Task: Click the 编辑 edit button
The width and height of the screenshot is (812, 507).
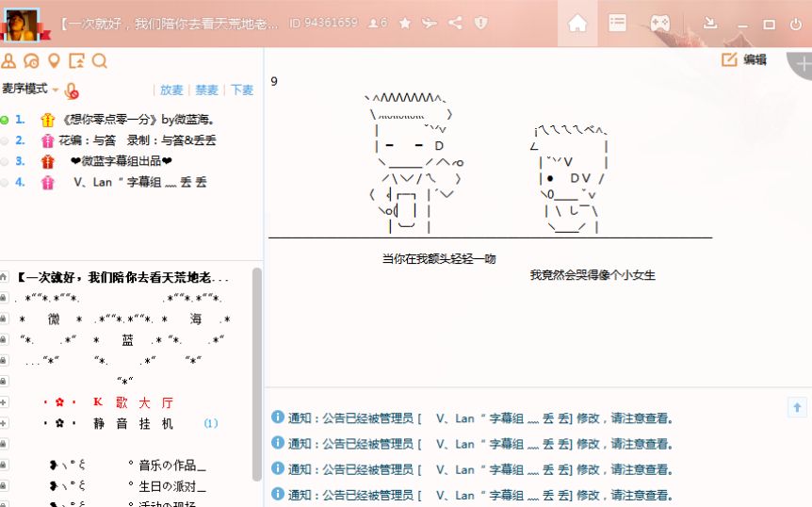Action: point(755,59)
